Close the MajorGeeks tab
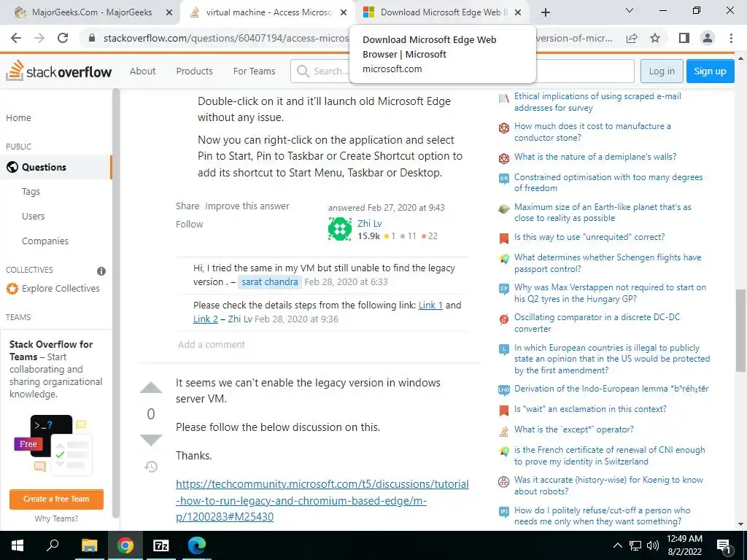 tap(169, 13)
